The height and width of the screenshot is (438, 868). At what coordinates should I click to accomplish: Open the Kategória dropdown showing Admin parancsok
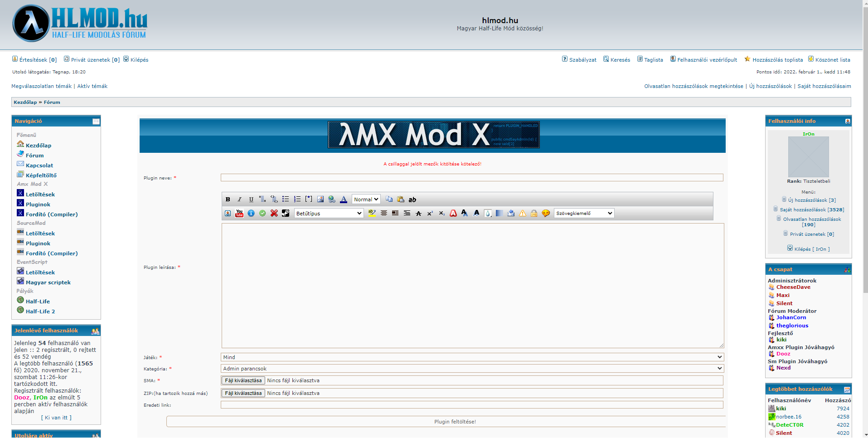[472, 369]
